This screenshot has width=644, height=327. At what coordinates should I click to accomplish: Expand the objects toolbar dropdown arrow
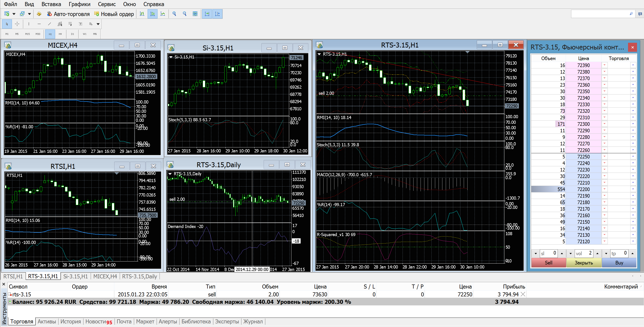(98, 24)
